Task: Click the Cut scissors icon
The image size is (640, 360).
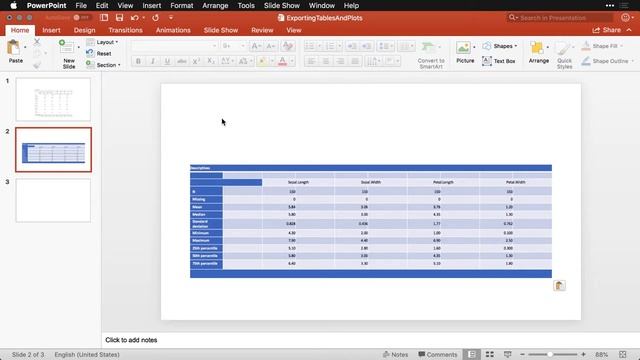Action: 37,42
